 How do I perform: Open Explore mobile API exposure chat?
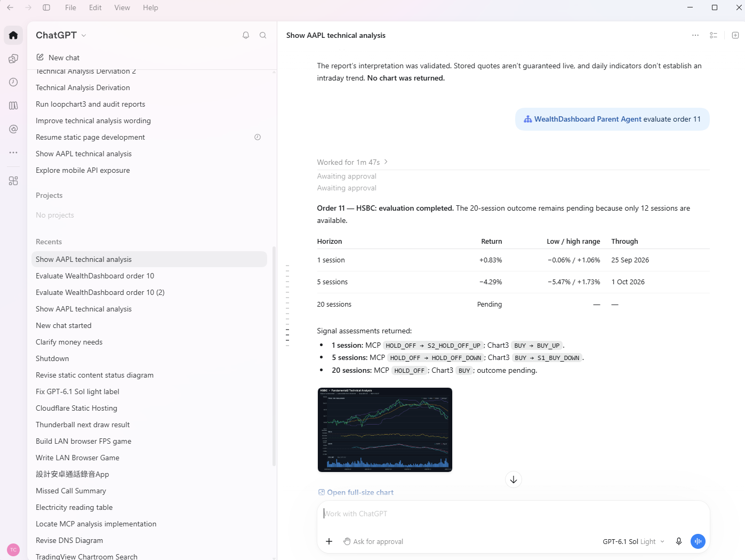(149, 170)
